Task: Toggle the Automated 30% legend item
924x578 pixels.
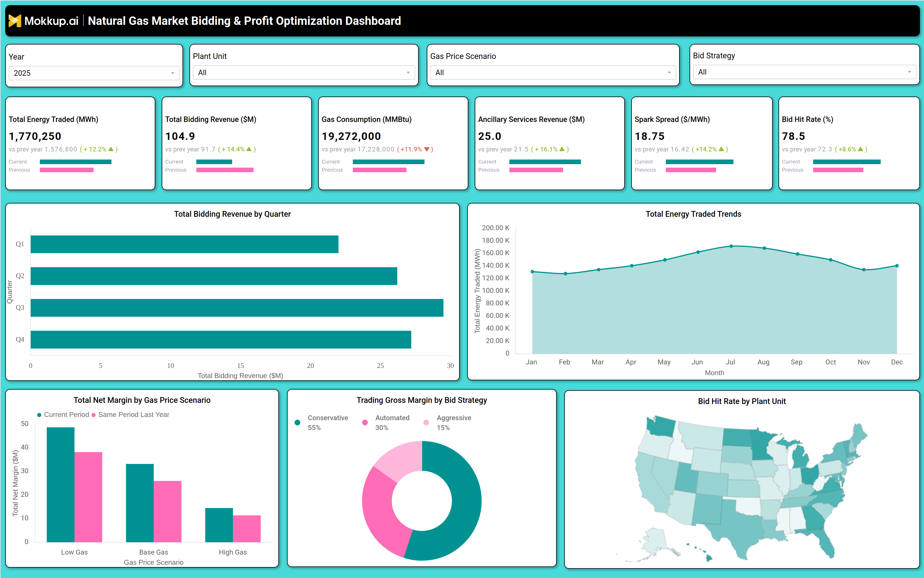Action: [x=386, y=423]
